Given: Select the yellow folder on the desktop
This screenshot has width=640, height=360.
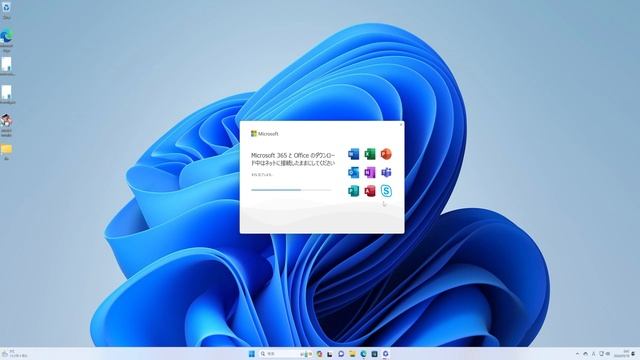Looking at the screenshot, I should (x=7, y=151).
